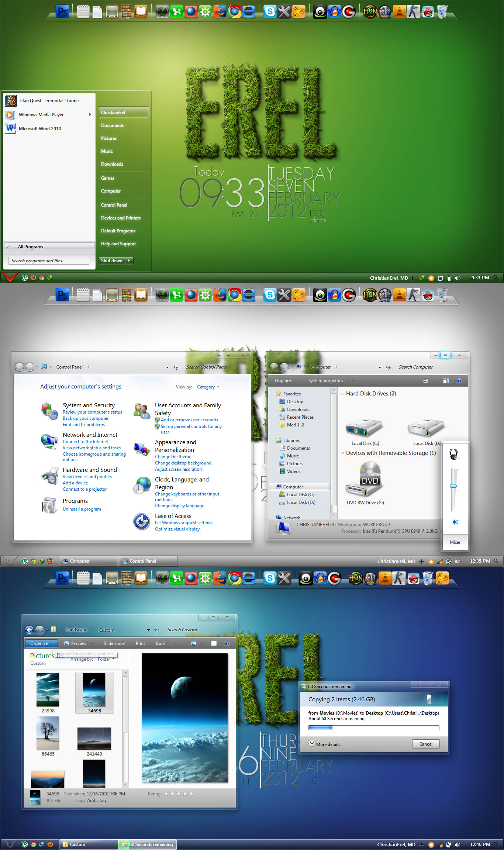Screen dimensions: 504x850
Task: Open the Arrange by Folder dropdown
Action: pyautogui.click(x=106, y=659)
